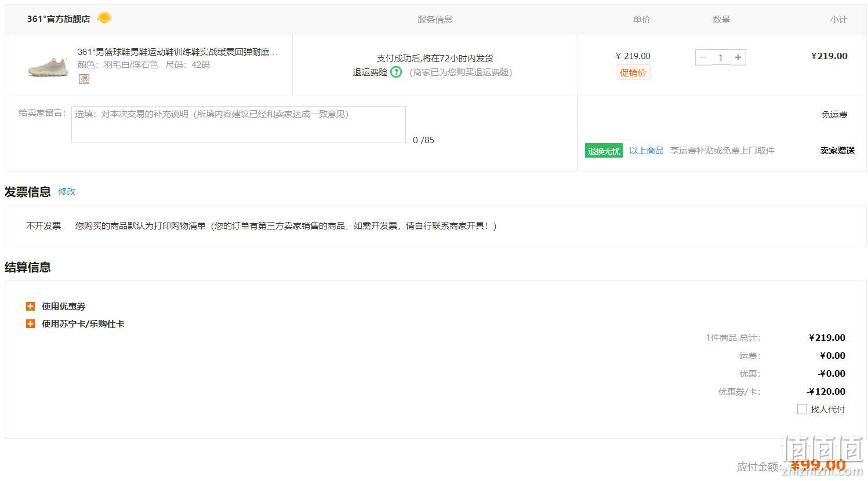Viewport: 868px width, 481px height.
Task: Click the green 退换无忧 badge
Action: click(x=604, y=151)
